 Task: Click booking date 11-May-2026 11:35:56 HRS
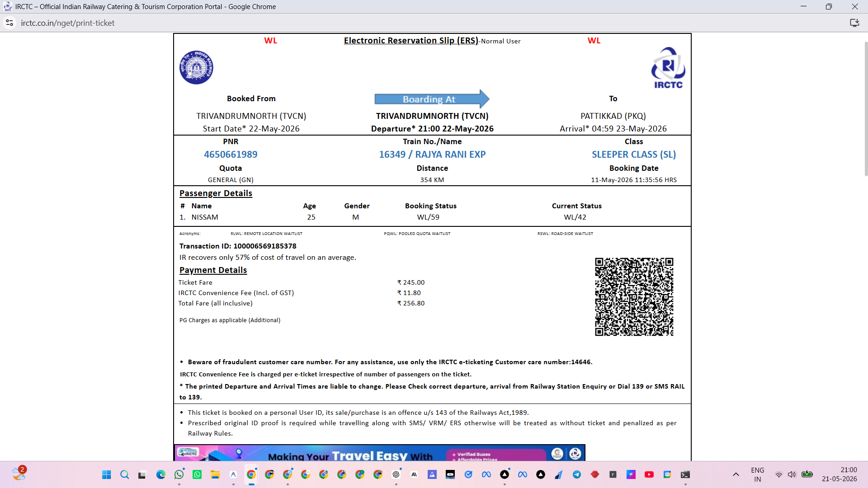click(x=634, y=180)
